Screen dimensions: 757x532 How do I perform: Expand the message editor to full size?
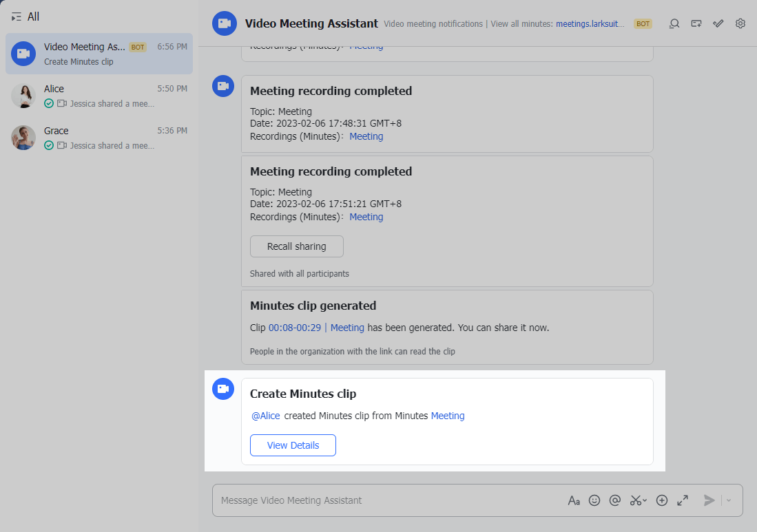click(683, 500)
